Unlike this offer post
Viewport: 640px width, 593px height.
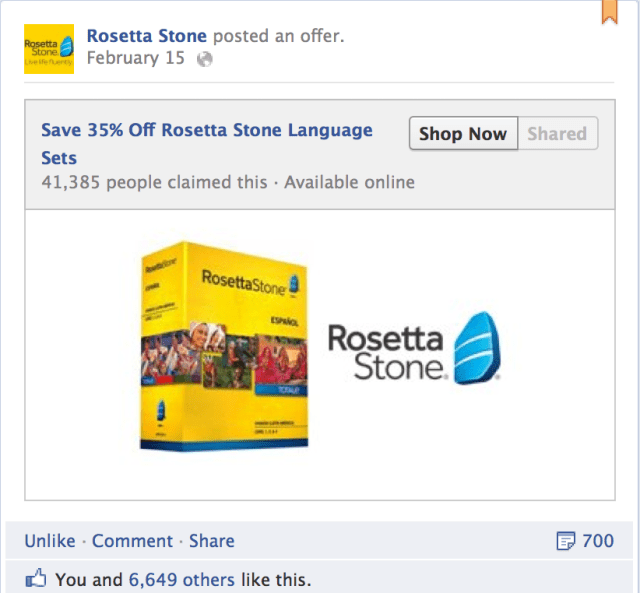point(50,541)
